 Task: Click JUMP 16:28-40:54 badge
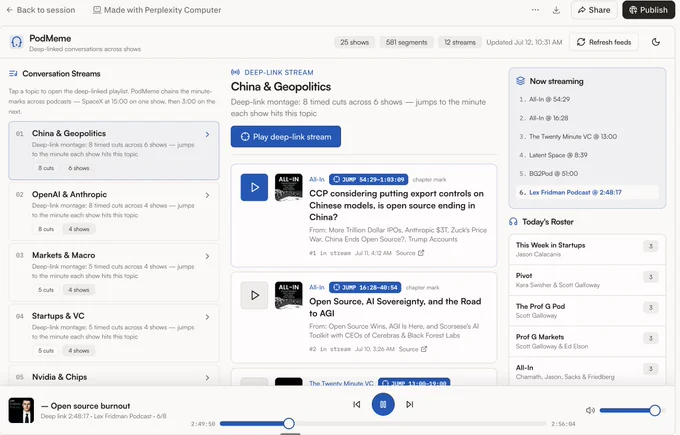[365, 287]
